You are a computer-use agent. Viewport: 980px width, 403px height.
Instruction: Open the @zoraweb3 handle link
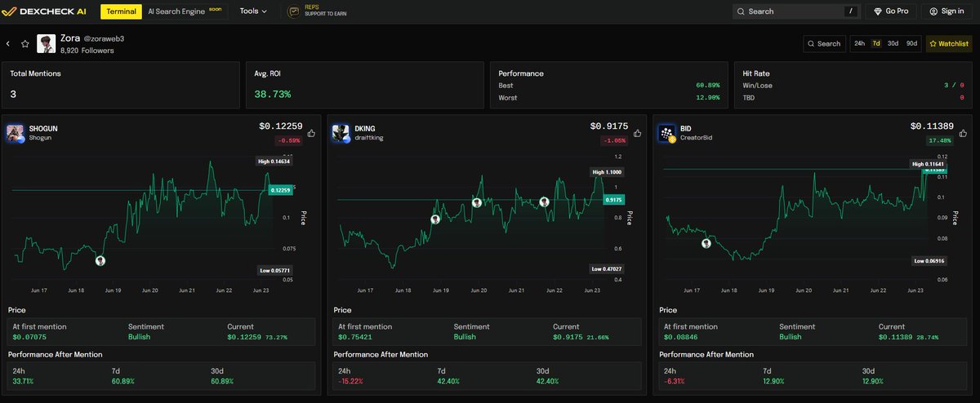point(104,38)
